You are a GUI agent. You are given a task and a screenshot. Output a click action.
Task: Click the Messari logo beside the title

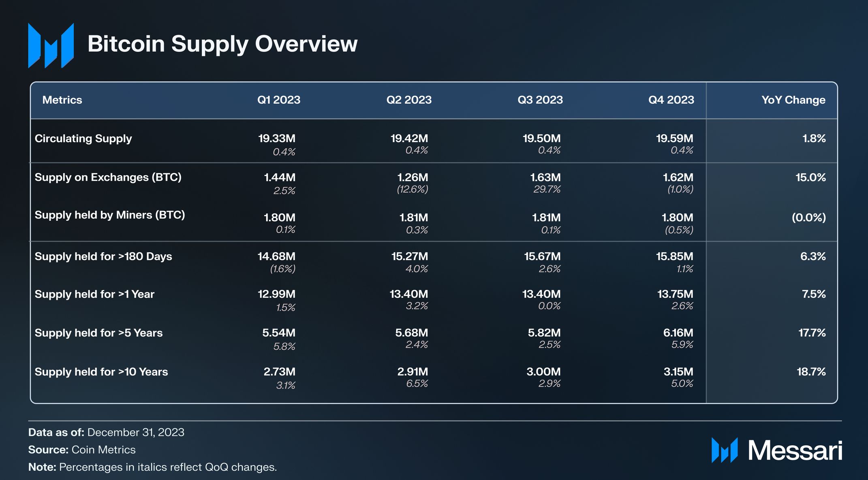(51, 45)
